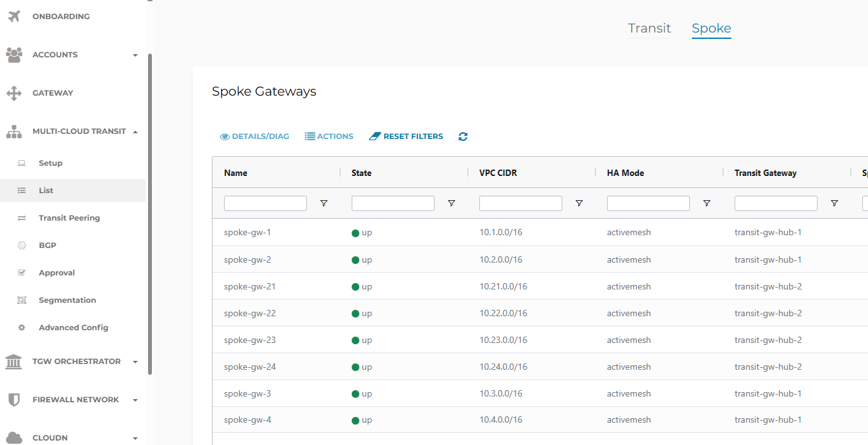Click the VPC CIDR column filter icon
Image resolution: width=868 pixels, height=445 pixels.
tap(579, 203)
